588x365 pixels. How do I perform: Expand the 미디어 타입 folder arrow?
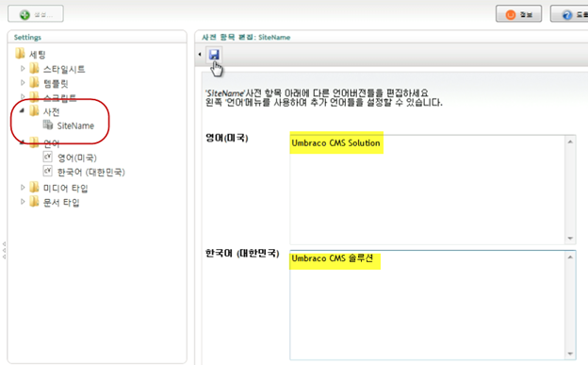pyautogui.click(x=23, y=187)
